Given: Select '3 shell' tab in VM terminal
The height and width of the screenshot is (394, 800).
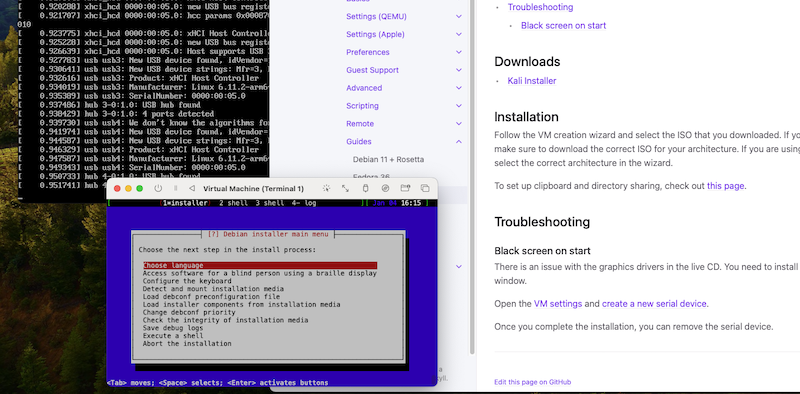Looking at the screenshot, I should (270, 203).
